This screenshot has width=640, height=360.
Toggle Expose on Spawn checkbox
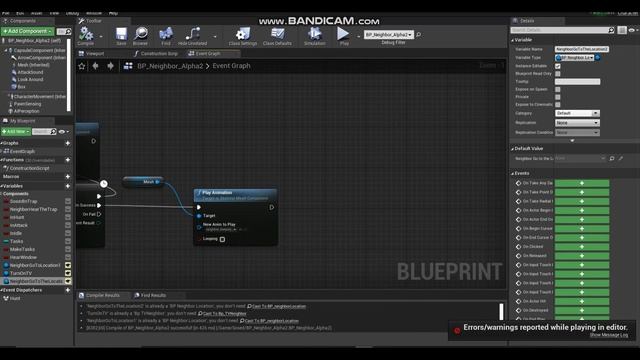558,89
